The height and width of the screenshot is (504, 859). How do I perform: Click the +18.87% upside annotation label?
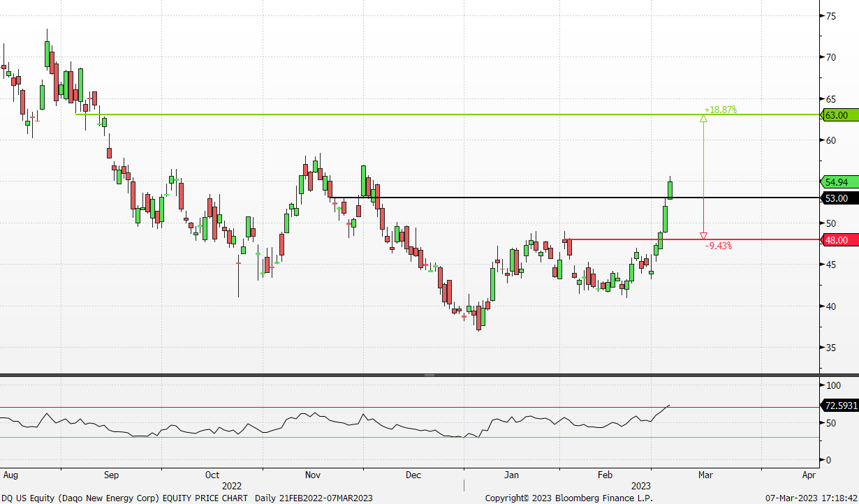pos(720,110)
